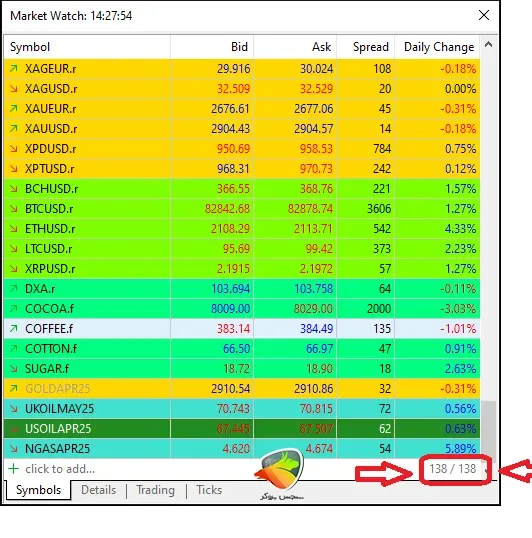Switch to the Details tab
The width and height of the screenshot is (532, 538).
pos(98,490)
